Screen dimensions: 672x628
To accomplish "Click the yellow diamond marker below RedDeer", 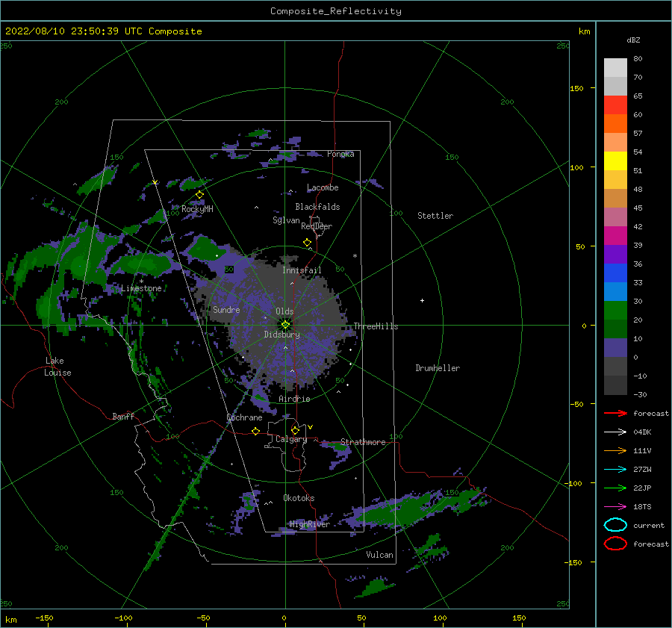I will (x=308, y=242).
